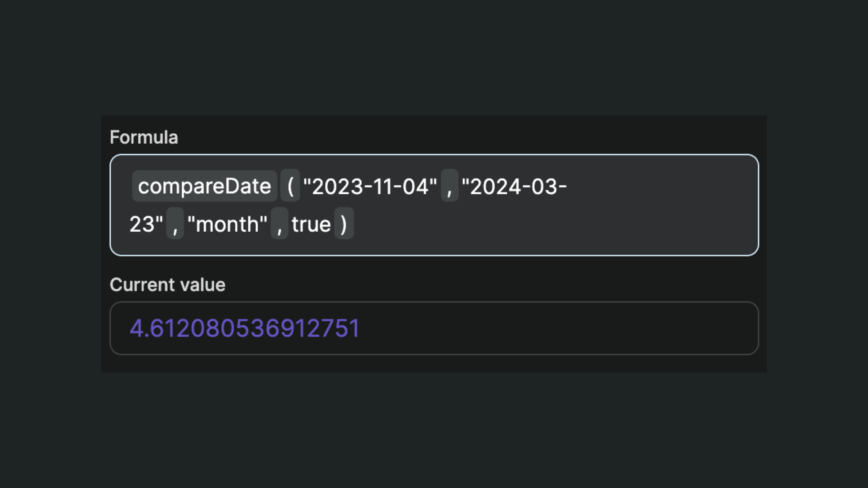Select the comma after "2024-03-23"
The height and width of the screenshot is (488, 868).
(175, 225)
